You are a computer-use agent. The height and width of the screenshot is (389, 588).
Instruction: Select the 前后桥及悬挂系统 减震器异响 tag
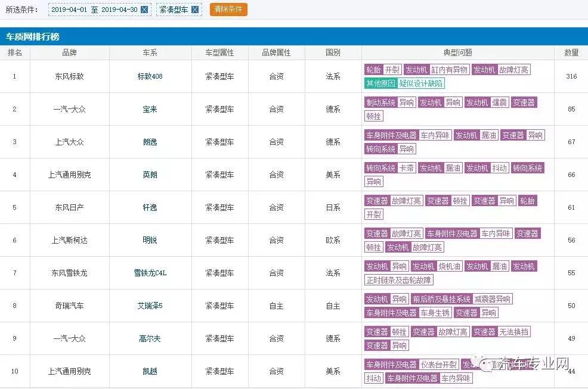[462, 299]
